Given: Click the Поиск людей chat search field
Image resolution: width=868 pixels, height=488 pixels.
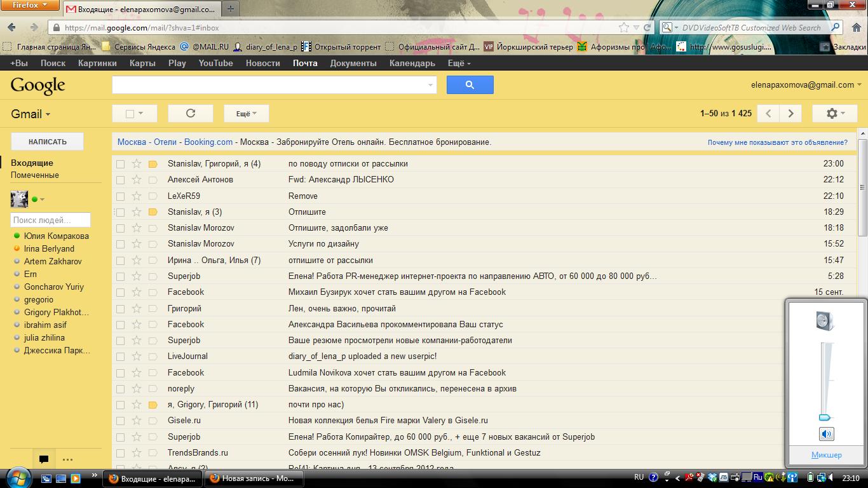Looking at the screenshot, I should (51, 220).
